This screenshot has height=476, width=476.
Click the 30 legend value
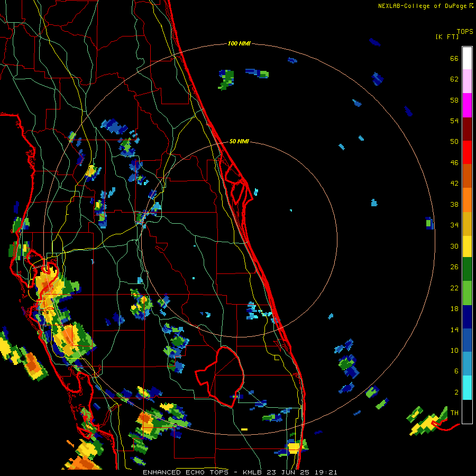click(x=454, y=246)
